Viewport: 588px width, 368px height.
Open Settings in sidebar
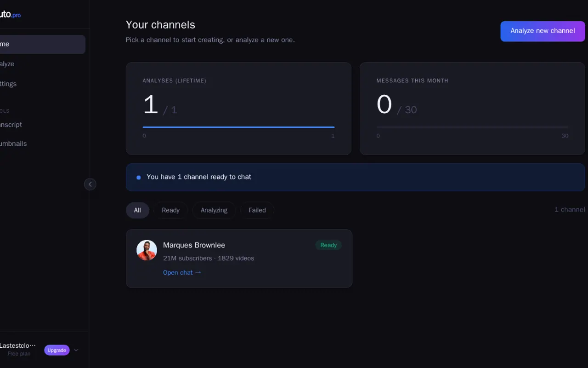42,84
